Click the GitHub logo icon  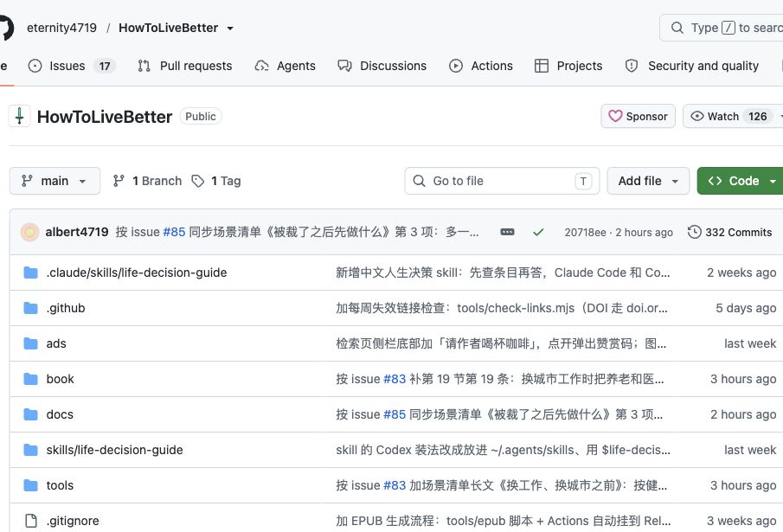[5, 28]
